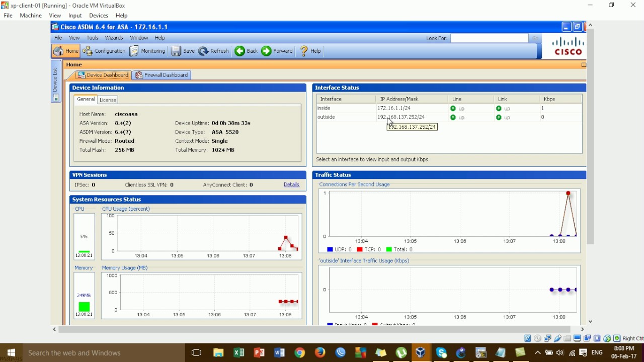Click the Memory usage gauge
This screenshot has height=362, width=644.
pos(84,296)
